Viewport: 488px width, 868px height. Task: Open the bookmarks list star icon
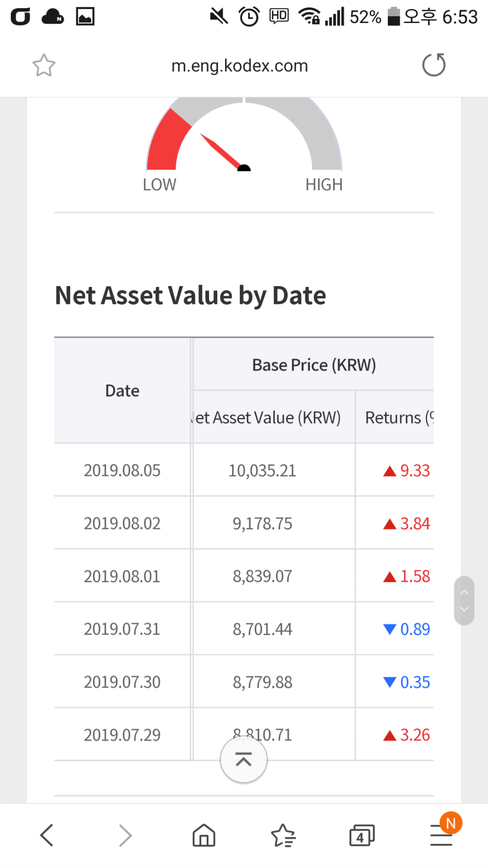tap(283, 835)
